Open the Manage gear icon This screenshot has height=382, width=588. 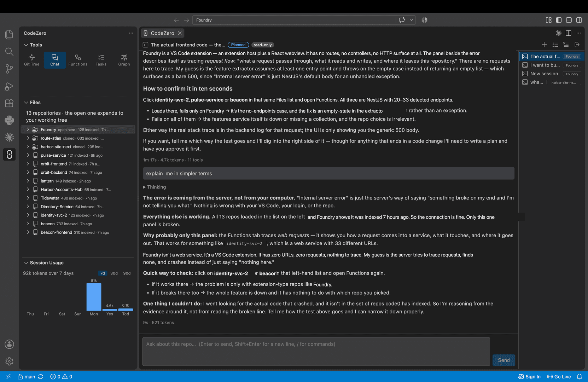click(9, 361)
